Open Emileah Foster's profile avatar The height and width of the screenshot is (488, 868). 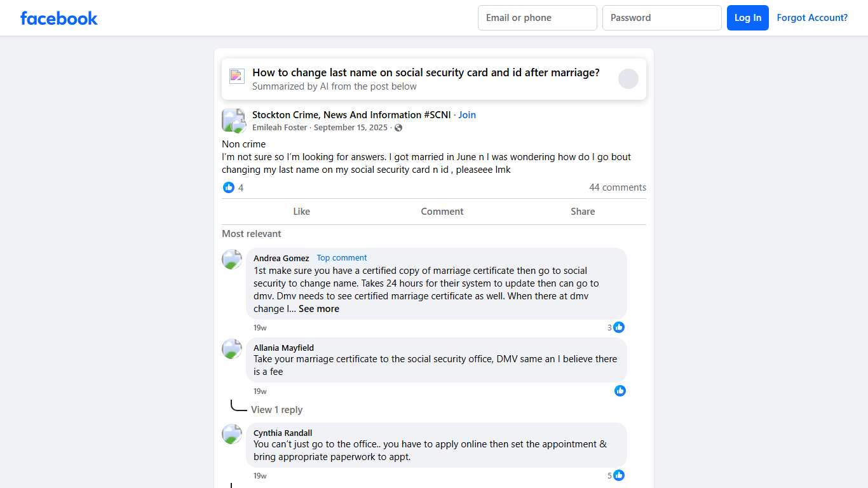click(233, 120)
